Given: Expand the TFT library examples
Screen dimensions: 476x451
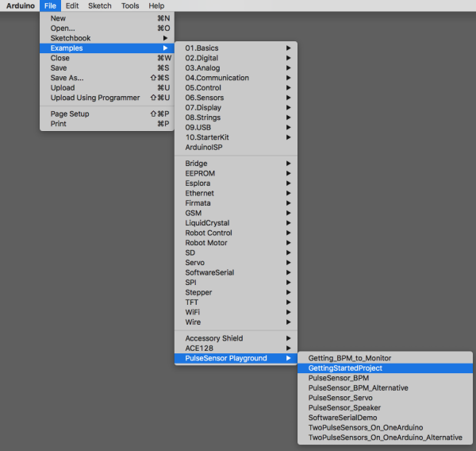Looking at the screenshot, I should [x=236, y=303].
